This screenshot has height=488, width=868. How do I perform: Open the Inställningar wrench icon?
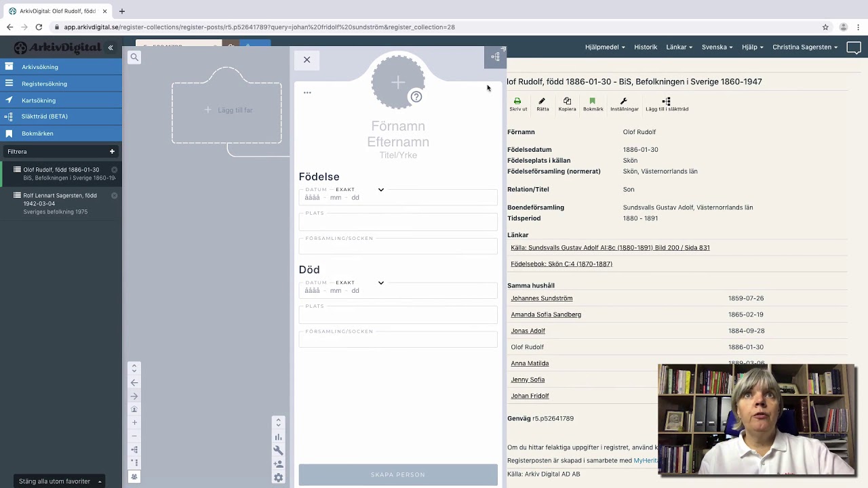624,104
